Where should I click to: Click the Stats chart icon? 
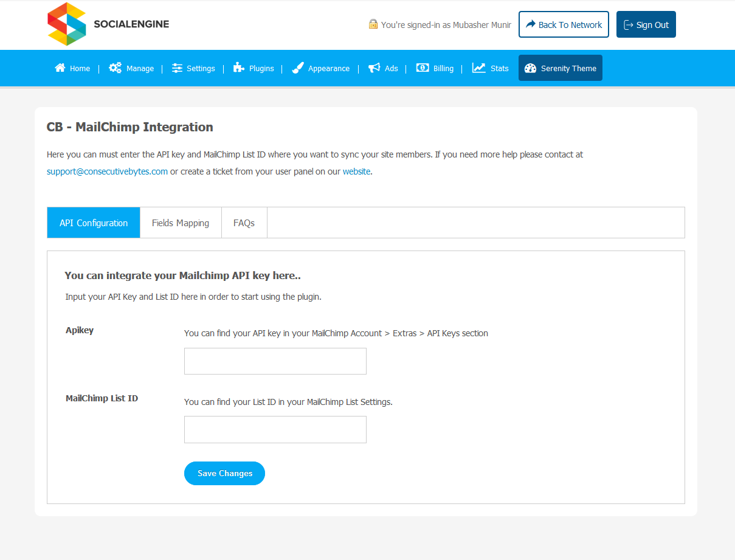coord(479,68)
